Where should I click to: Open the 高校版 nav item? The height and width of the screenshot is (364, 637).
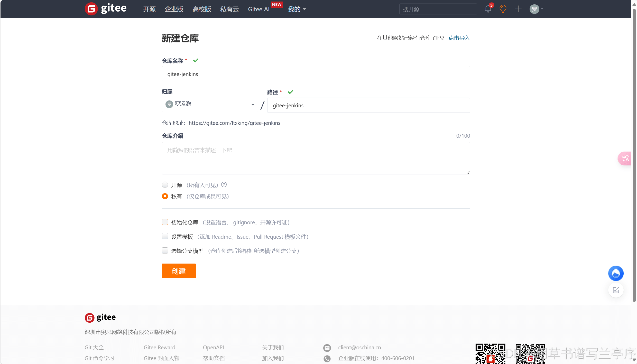tap(202, 9)
